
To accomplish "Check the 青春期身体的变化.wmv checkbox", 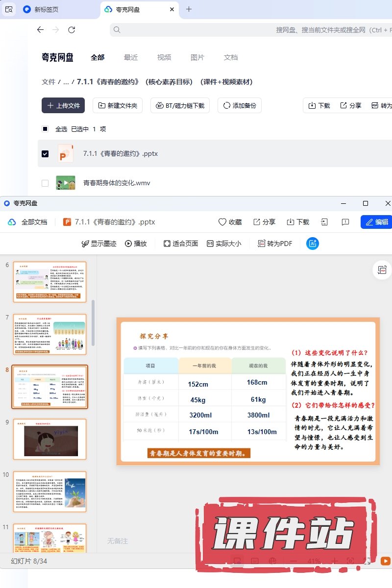I will (x=45, y=183).
